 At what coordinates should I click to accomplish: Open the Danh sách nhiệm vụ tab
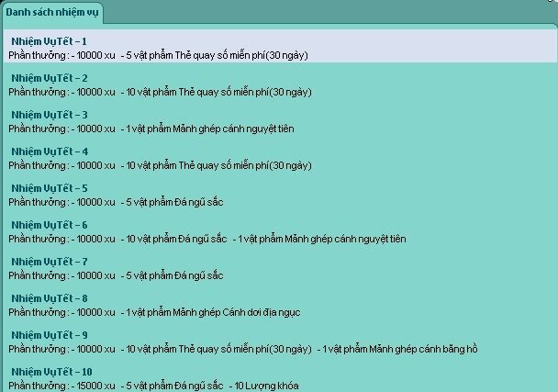click(x=52, y=13)
